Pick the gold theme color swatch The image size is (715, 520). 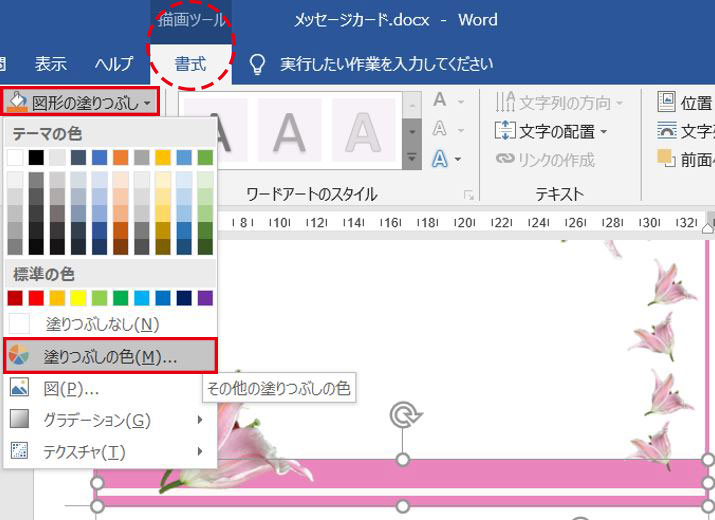[163, 157]
